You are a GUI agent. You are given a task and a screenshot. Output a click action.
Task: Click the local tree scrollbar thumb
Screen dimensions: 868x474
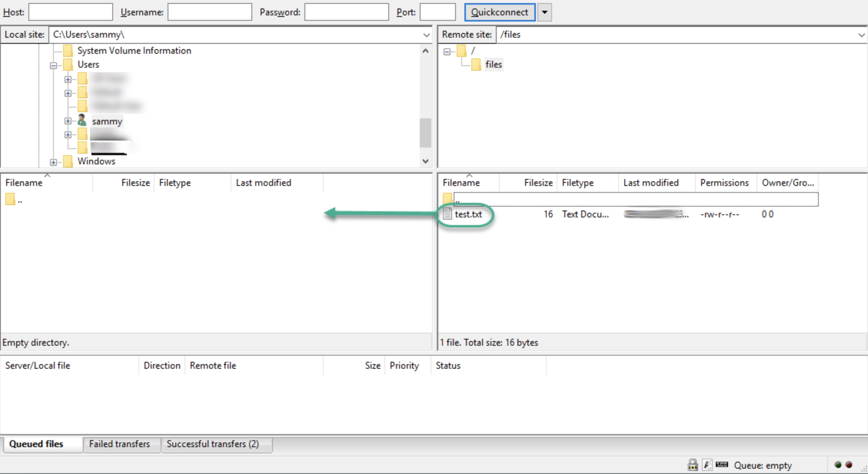click(426, 133)
